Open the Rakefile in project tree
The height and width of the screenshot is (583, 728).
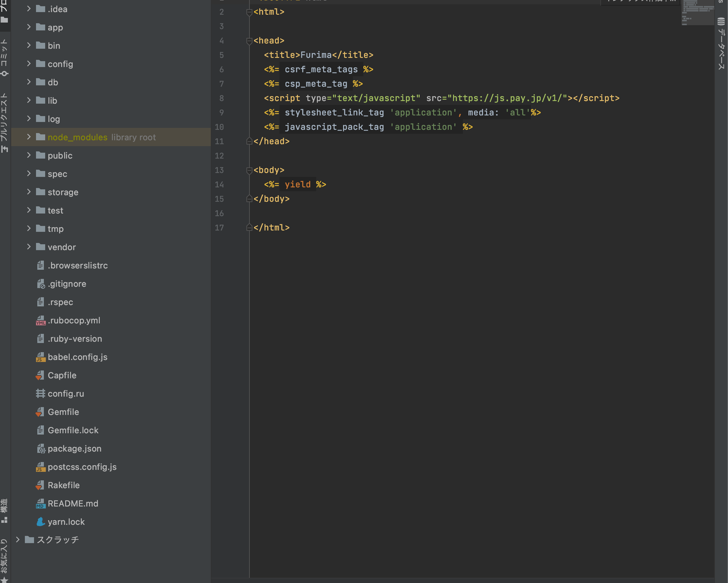(64, 485)
